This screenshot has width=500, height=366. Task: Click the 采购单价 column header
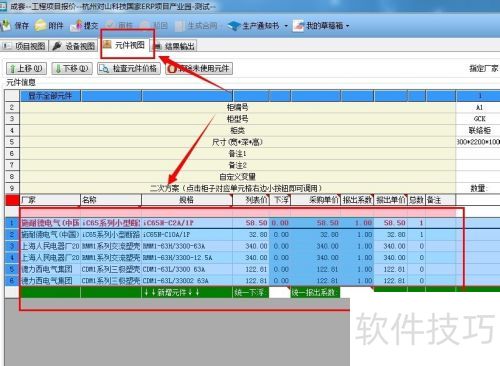point(315,200)
